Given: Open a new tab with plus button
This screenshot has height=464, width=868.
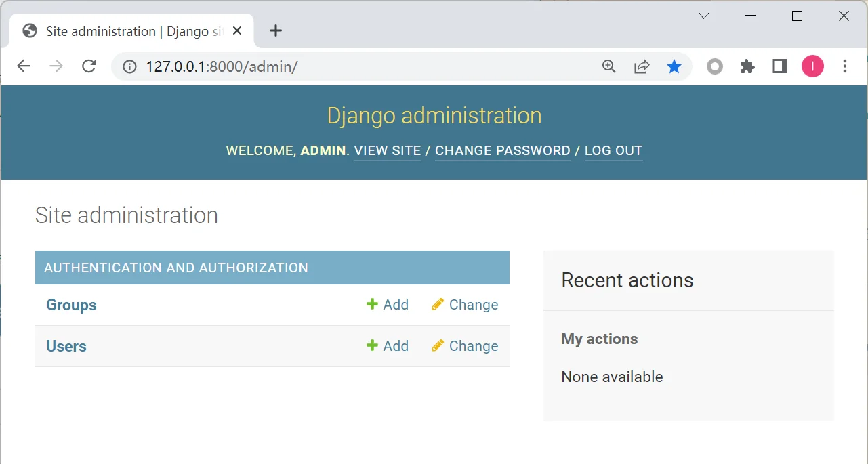Looking at the screenshot, I should pos(276,30).
